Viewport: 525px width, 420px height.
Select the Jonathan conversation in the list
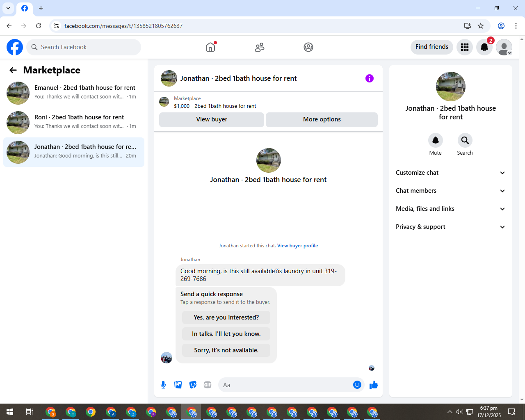[74, 152]
